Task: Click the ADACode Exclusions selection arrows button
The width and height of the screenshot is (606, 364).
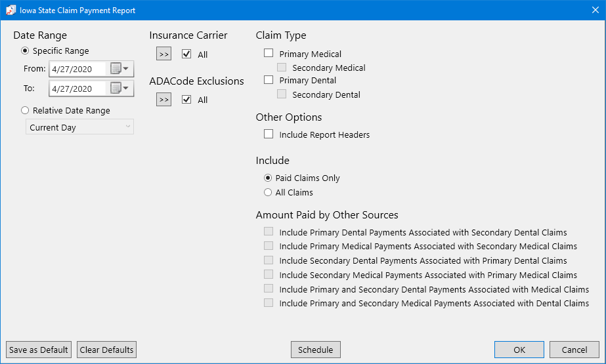Action: click(x=163, y=100)
